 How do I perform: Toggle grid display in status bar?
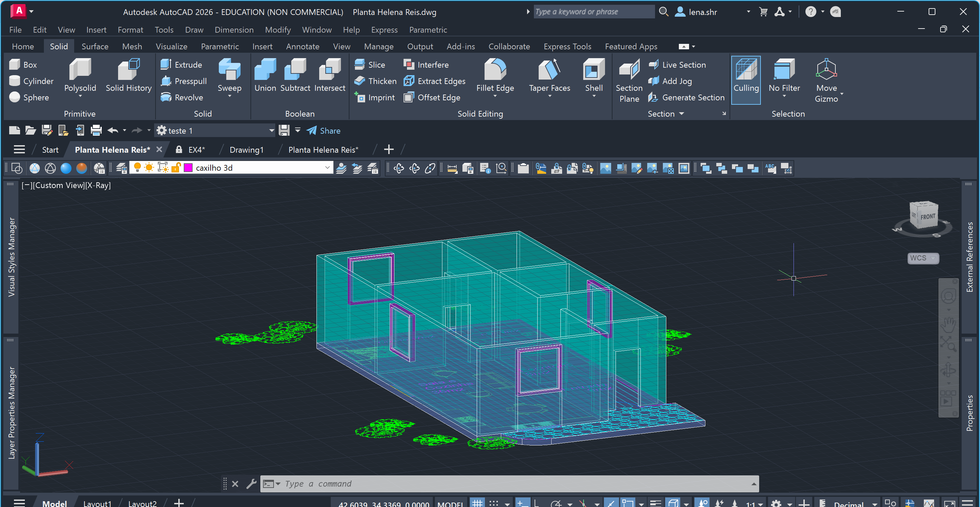coord(477,503)
